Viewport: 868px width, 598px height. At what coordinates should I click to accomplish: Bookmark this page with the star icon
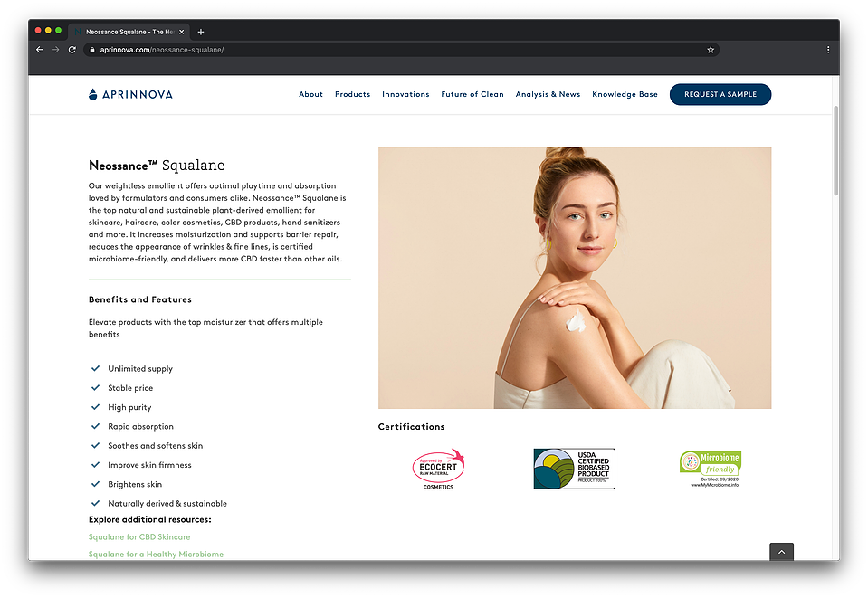(x=711, y=50)
